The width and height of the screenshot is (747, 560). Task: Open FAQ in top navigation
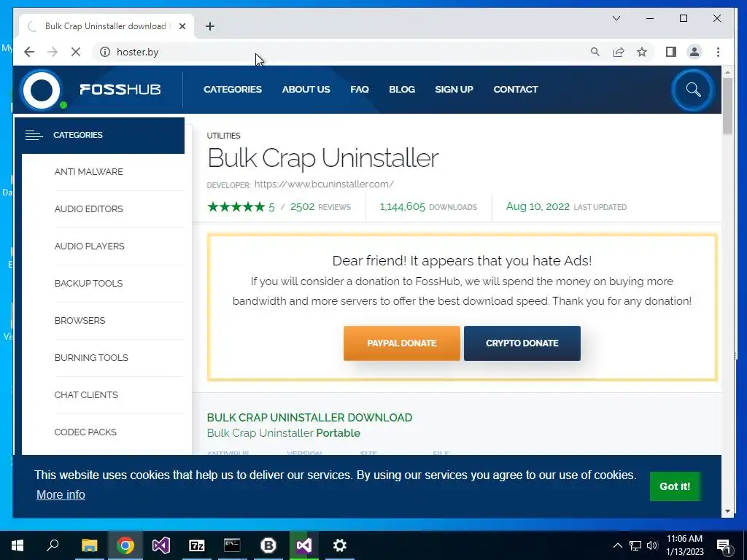pyautogui.click(x=360, y=90)
